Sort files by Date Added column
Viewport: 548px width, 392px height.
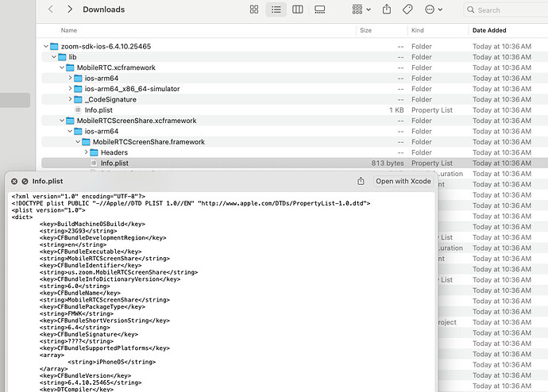pyautogui.click(x=489, y=30)
